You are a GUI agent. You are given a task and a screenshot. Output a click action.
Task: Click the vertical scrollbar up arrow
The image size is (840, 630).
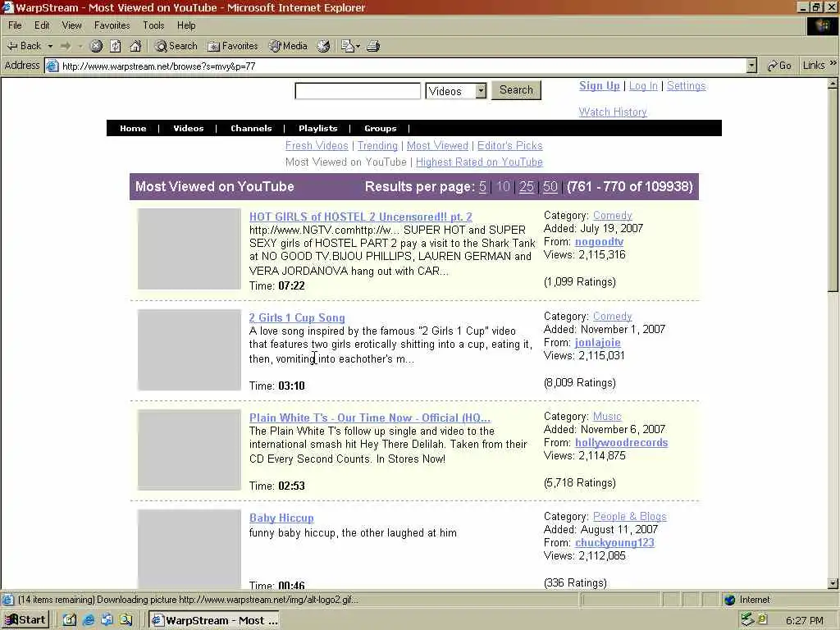(x=833, y=84)
